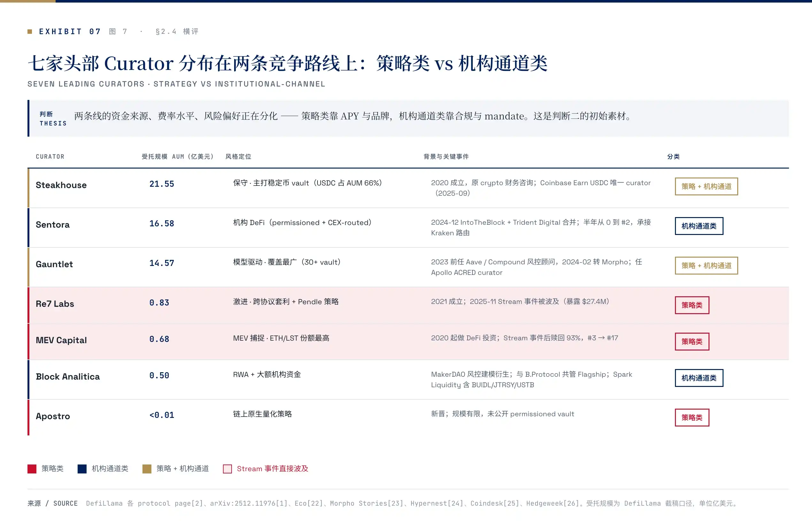This screenshot has width=812, height=521.
Task: Click the curator name Apostro
Action: pos(53,416)
